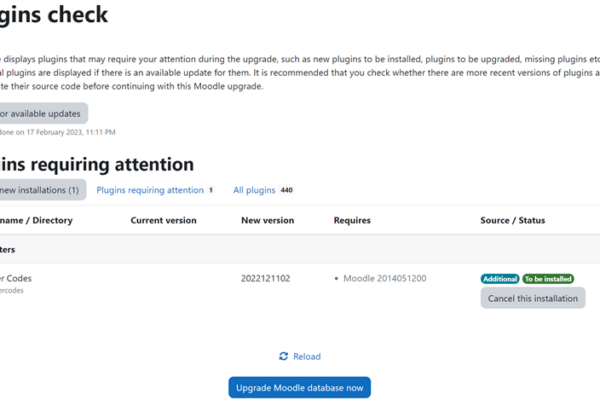Click the Source / Status column header
The width and height of the screenshot is (600, 400).
tap(513, 220)
